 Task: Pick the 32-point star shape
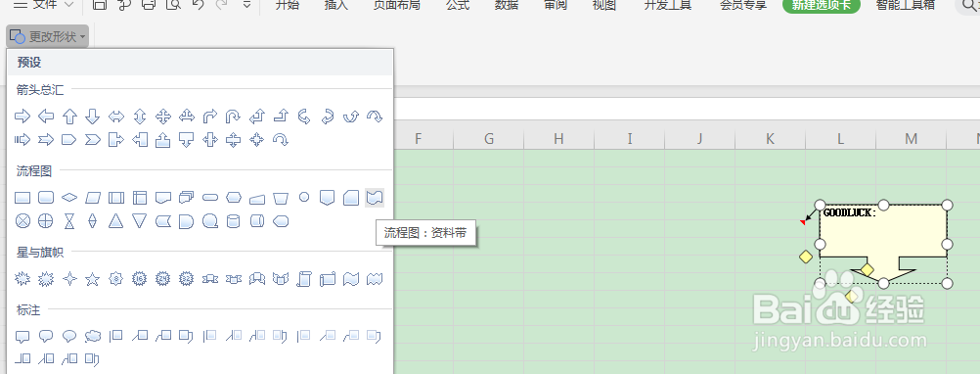pos(186,279)
